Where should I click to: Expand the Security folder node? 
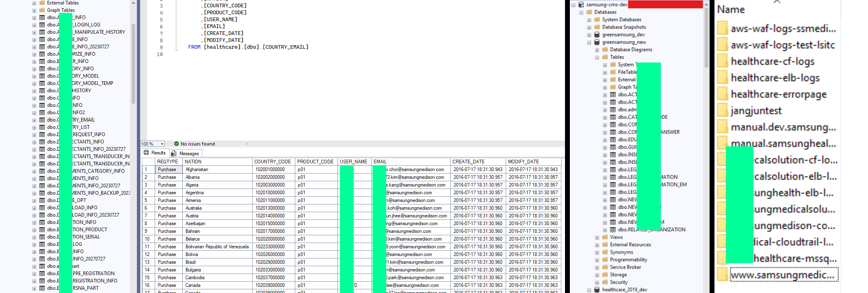[597, 282]
